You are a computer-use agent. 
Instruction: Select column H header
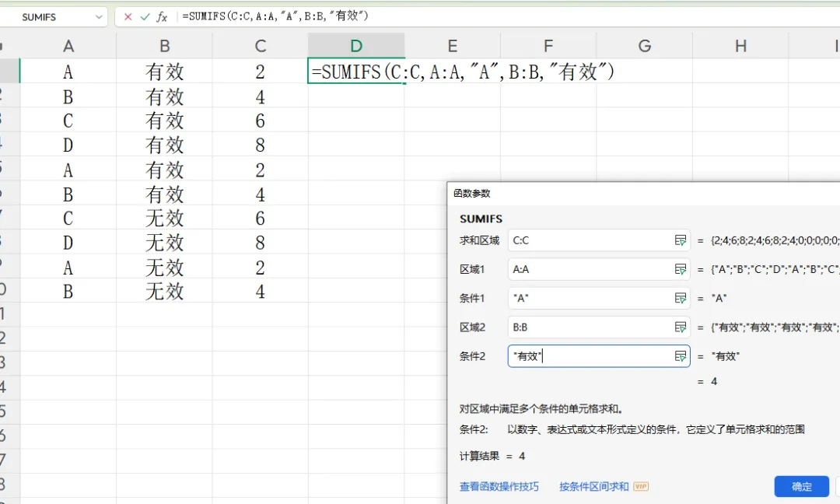click(740, 46)
